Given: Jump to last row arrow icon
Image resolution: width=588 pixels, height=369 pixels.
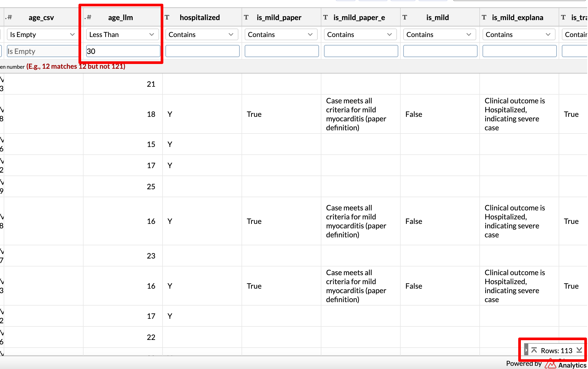Looking at the screenshot, I should 579,350.
